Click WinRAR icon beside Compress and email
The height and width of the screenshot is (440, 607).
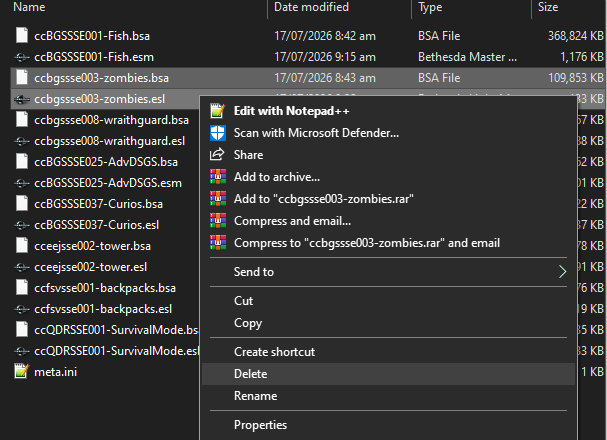click(x=218, y=221)
